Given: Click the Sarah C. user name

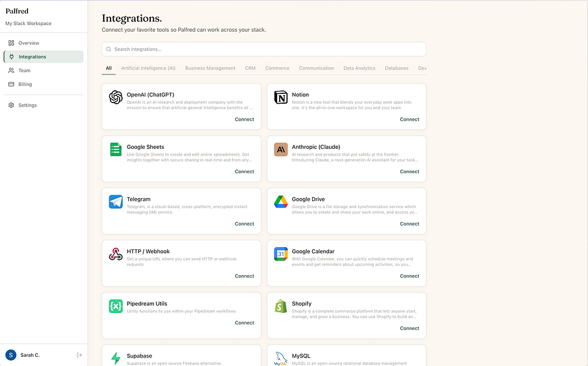Looking at the screenshot, I should (30, 355).
